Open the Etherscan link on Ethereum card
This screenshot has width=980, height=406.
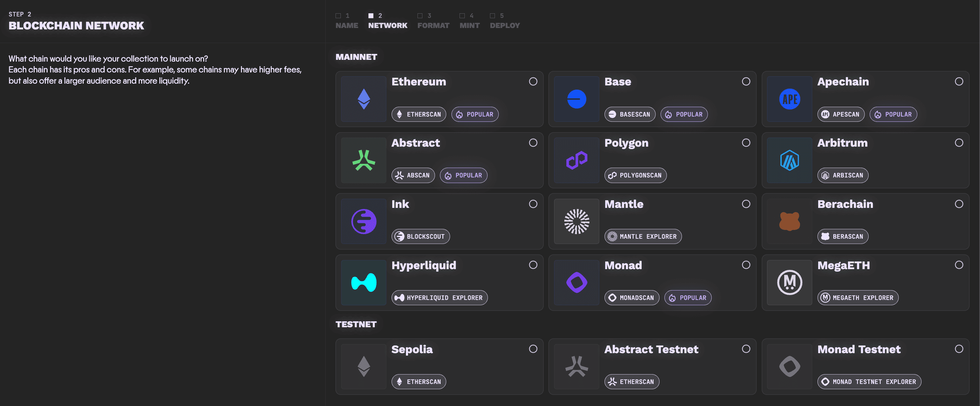point(419,114)
